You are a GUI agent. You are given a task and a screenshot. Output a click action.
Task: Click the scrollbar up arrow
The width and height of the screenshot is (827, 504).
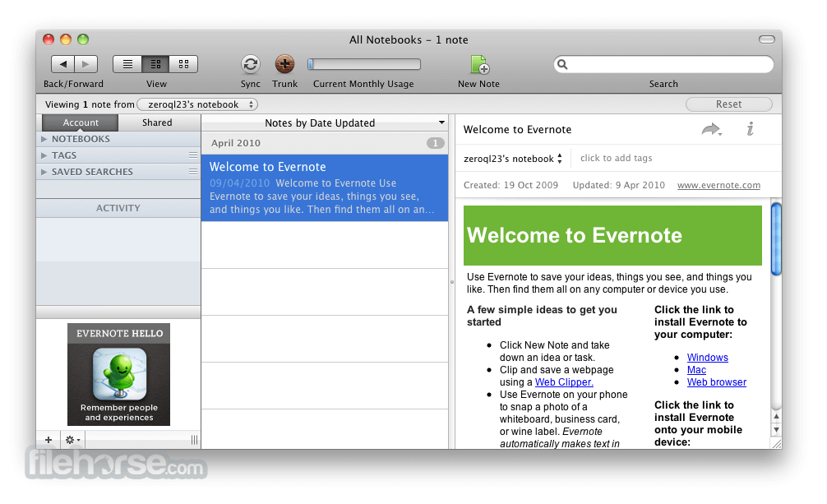[x=776, y=416]
